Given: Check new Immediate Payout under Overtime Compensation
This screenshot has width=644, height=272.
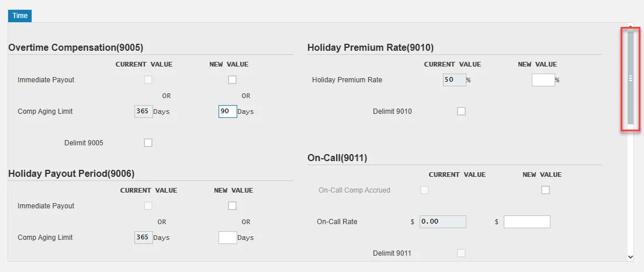Looking at the screenshot, I should click(x=232, y=79).
